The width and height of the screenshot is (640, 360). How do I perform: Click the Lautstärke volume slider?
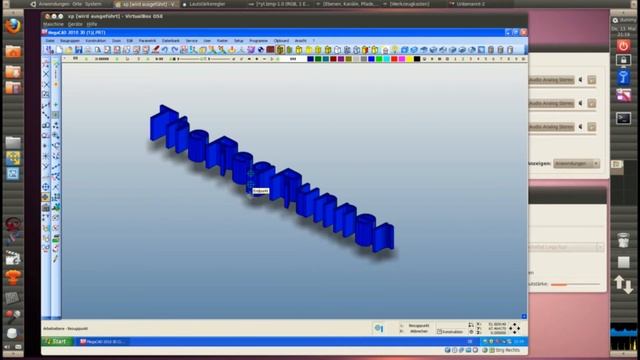pos(576,284)
